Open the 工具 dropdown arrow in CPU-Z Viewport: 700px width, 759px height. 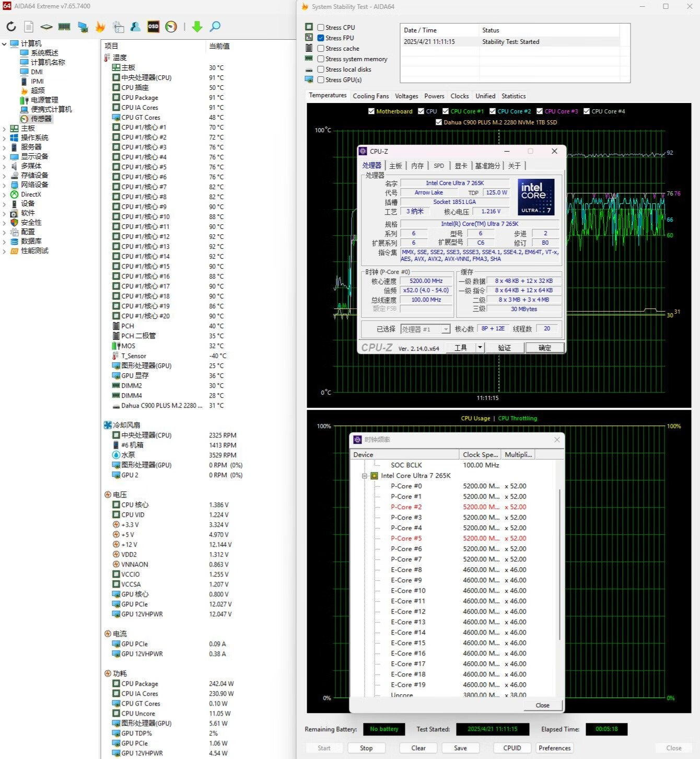pos(480,347)
